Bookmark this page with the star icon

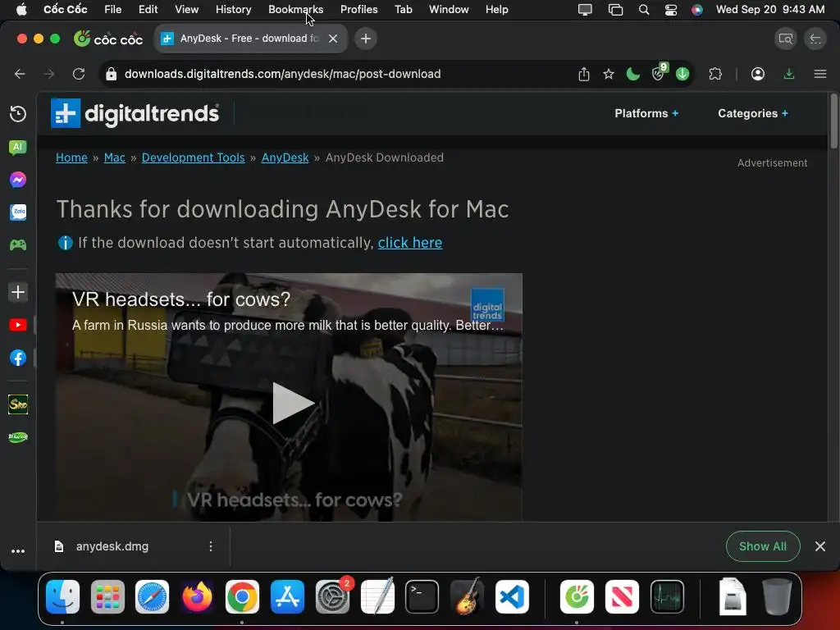608,74
